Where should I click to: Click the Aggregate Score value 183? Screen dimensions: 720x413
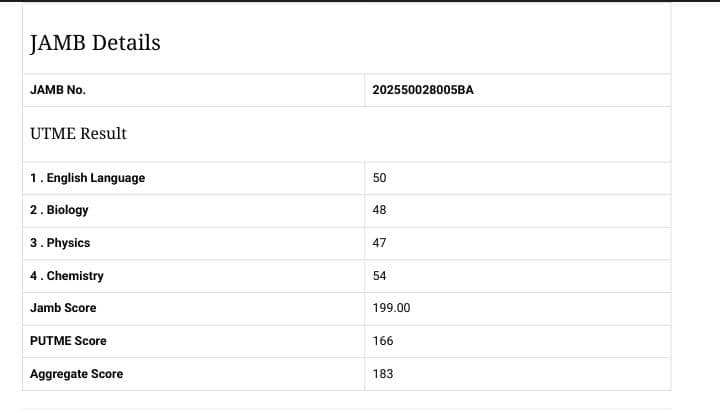pos(383,374)
